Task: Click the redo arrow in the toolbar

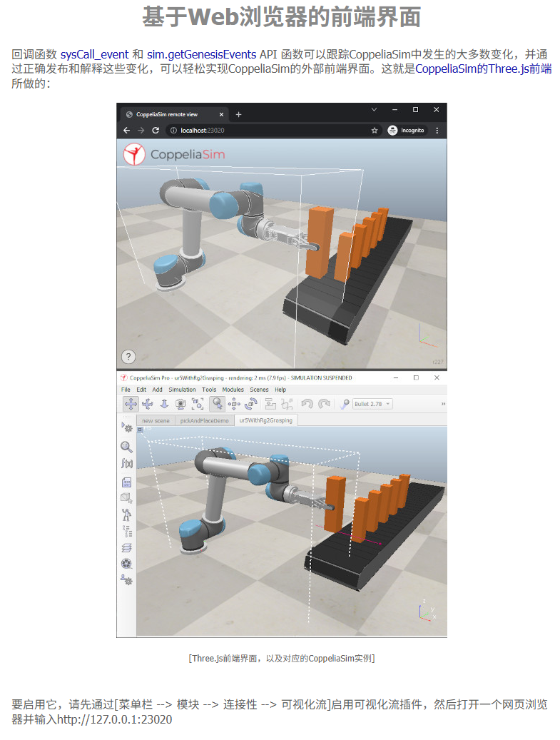Action: (x=324, y=403)
